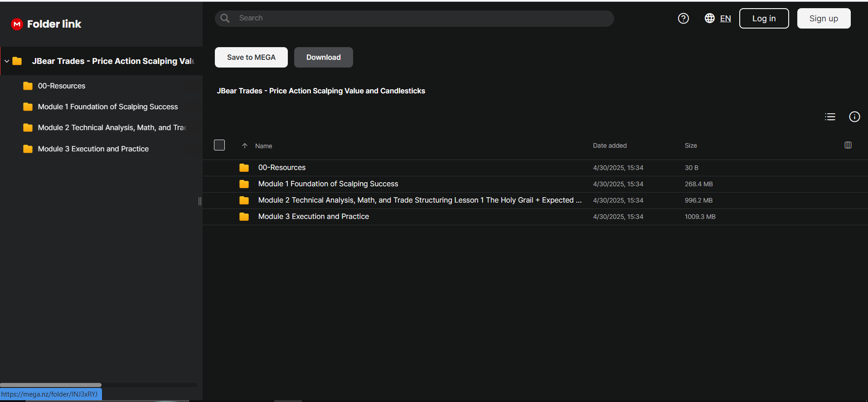Click the JBear Trades root folder icon in sidebar
Screen dimensions: 868x402
tap(17, 61)
